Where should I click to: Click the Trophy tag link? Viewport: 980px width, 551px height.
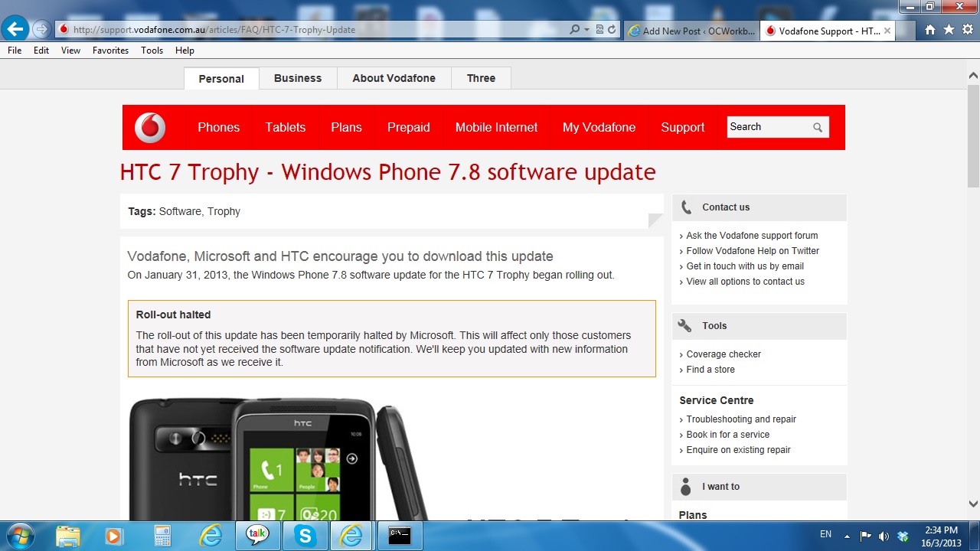[x=224, y=211]
